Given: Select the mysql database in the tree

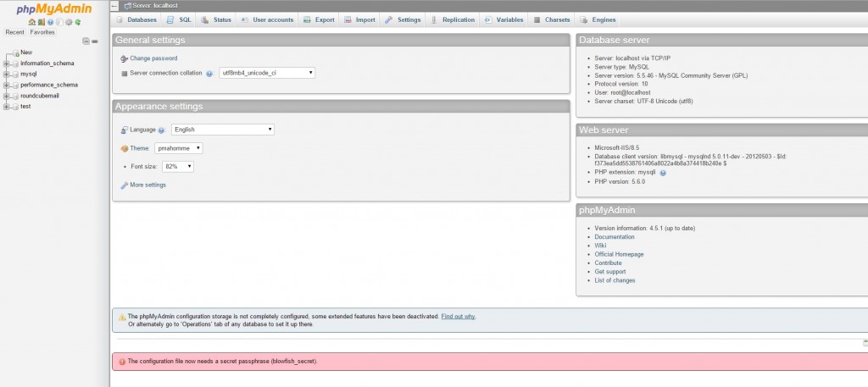Looking at the screenshot, I should (x=28, y=74).
